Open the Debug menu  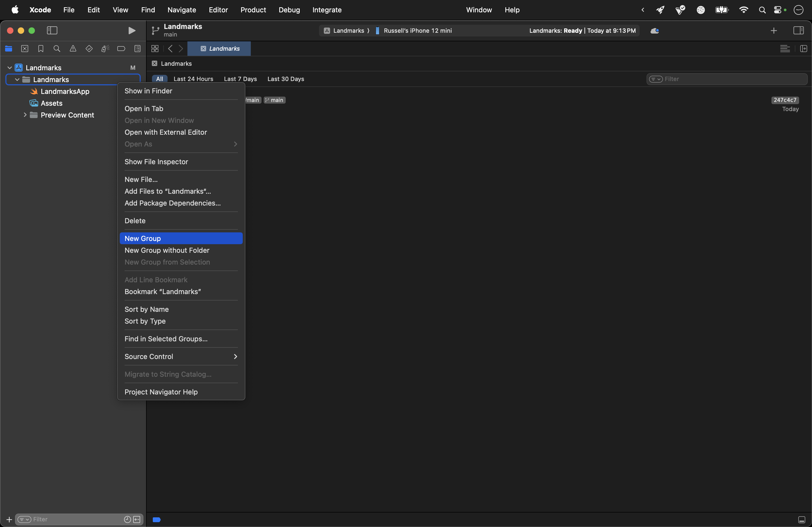289,10
